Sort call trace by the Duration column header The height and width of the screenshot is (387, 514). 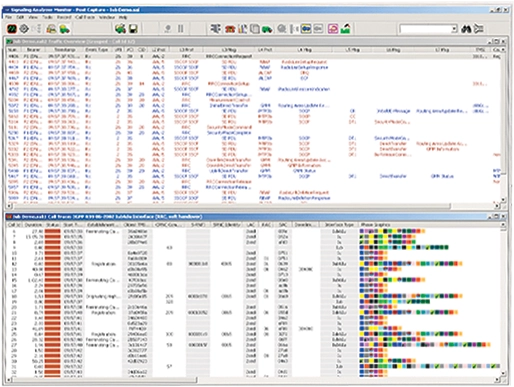[33, 225]
